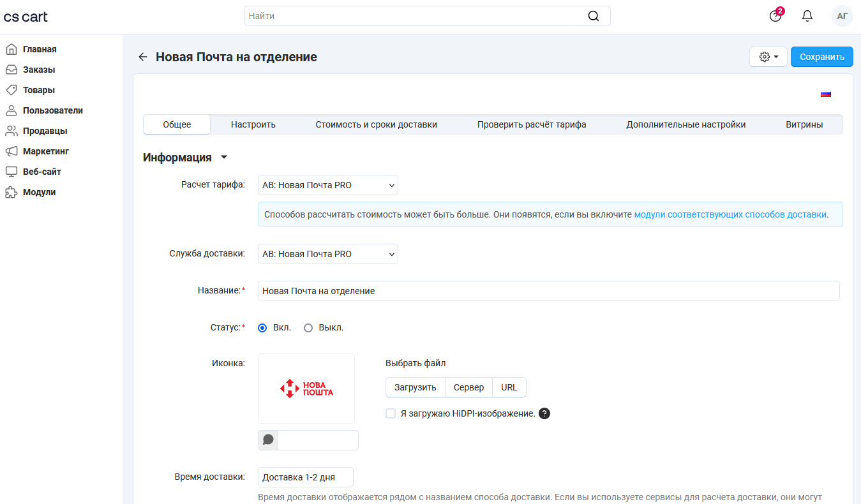Open the notifications bell

tap(807, 16)
